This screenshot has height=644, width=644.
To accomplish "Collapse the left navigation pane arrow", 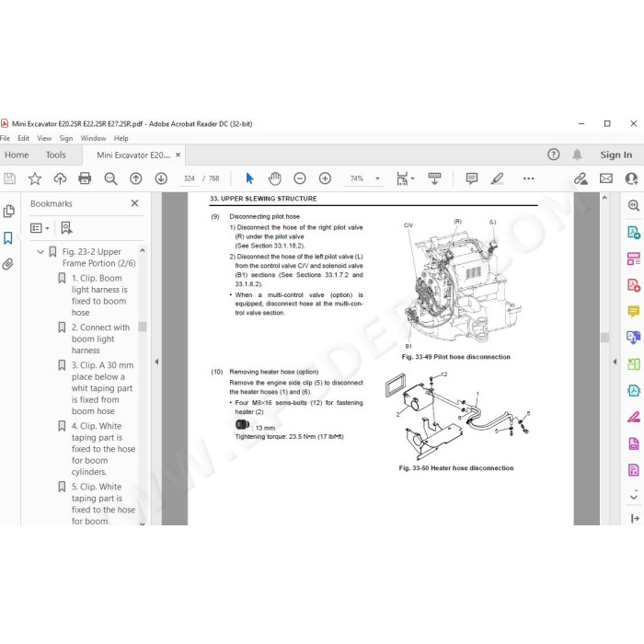I will click(x=156, y=362).
